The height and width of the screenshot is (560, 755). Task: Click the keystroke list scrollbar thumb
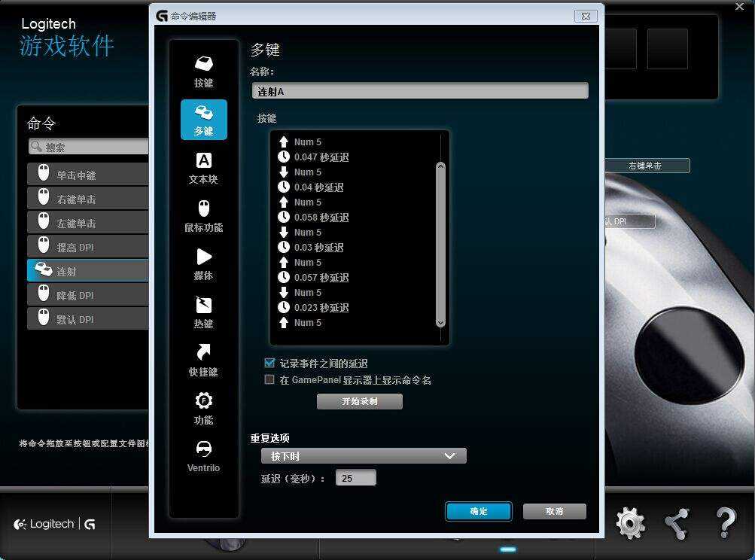pos(440,244)
